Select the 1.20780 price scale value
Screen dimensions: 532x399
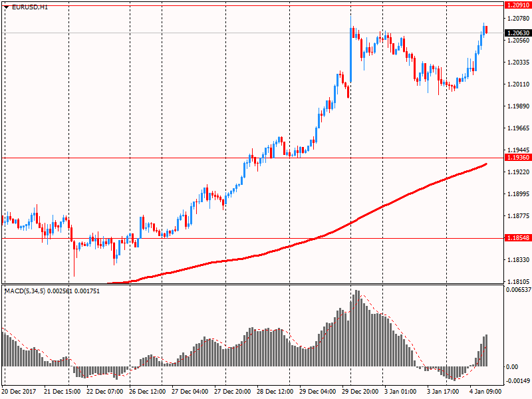pos(519,19)
